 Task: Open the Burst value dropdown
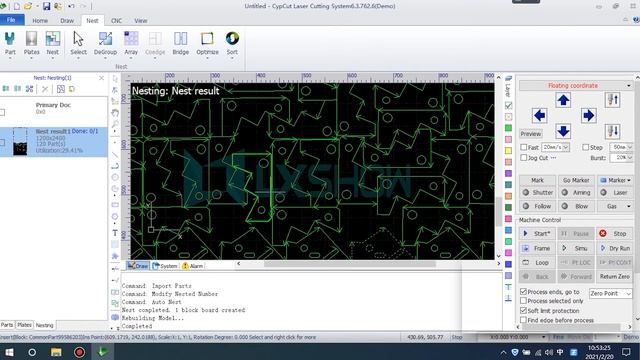click(x=630, y=158)
